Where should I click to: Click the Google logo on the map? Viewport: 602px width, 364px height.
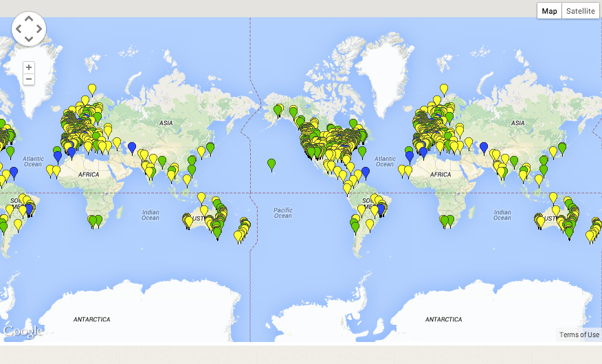click(23, 331)
